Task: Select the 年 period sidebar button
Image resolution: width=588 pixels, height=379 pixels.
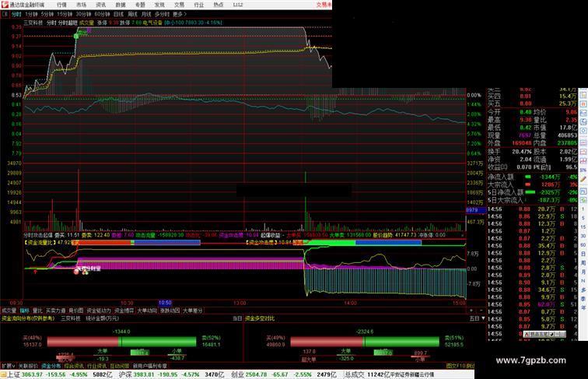Action: click(x=583, y=307)
